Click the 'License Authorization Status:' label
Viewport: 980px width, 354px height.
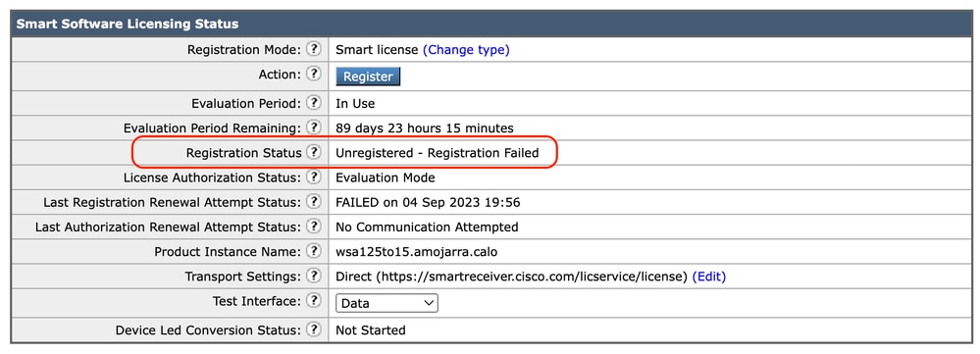[x=213, y=177]
